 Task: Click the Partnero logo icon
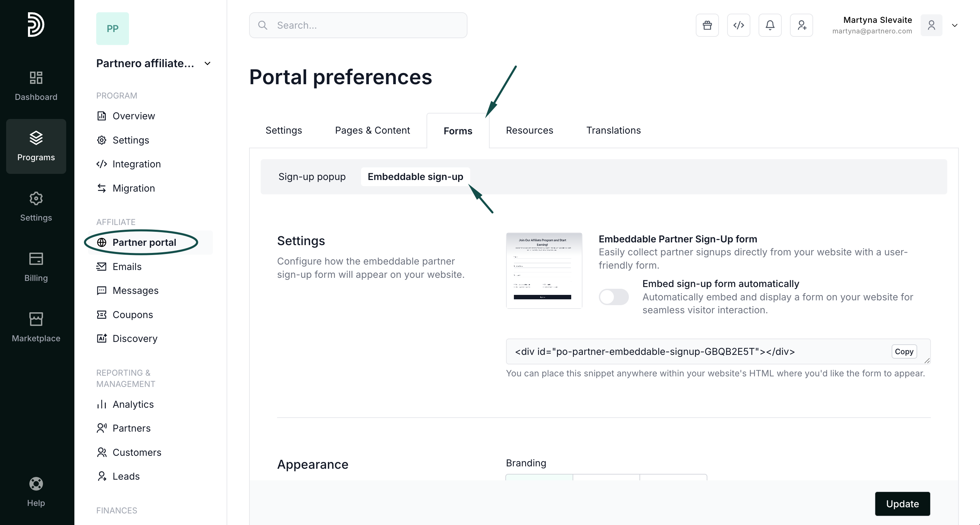pos(36,25)
